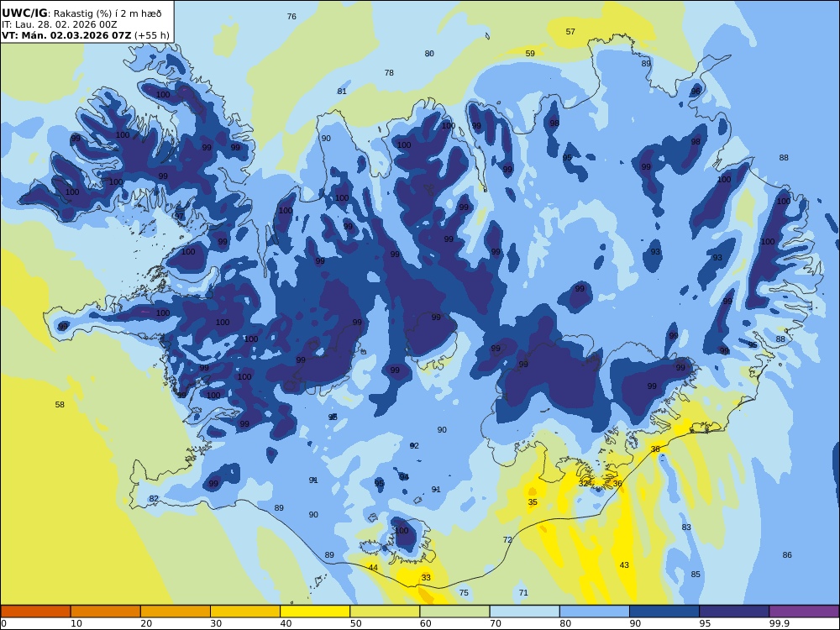The height and width of the screenshot is (630, 840).
Task: Click the 20–30 light orange legend swatch
Action: click(x=176, y=612)
